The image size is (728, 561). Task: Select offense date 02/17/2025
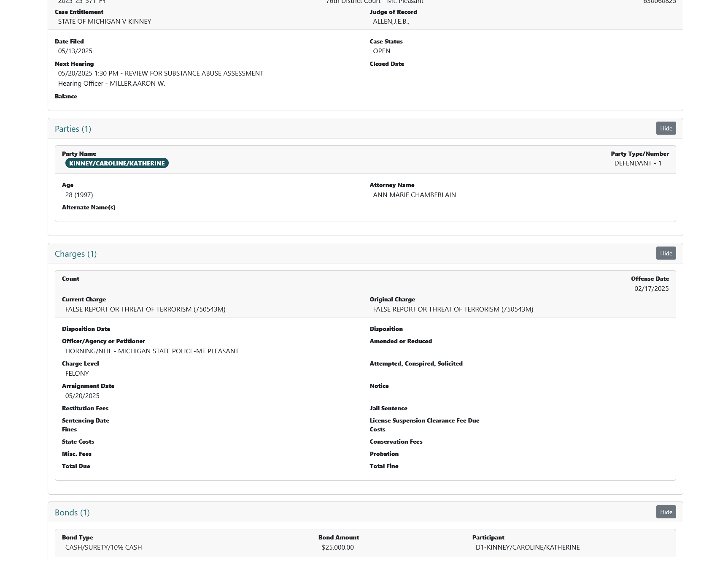652,289
